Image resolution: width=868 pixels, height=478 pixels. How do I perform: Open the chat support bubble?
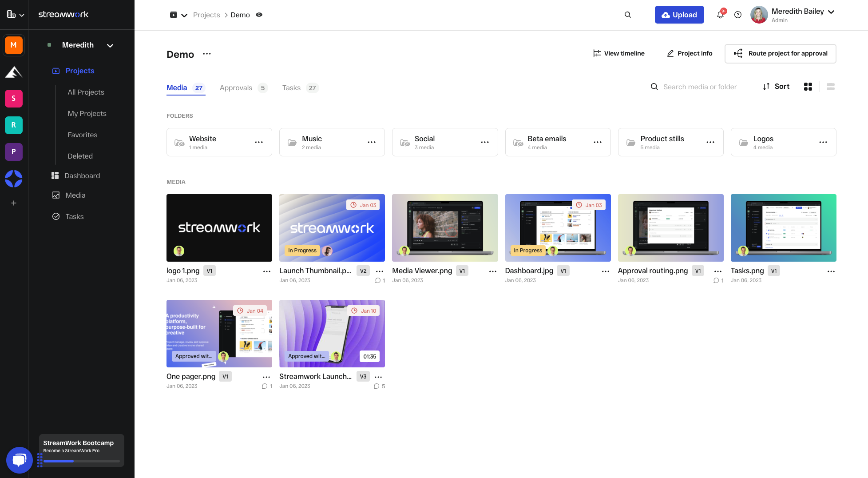coord(19,460)
